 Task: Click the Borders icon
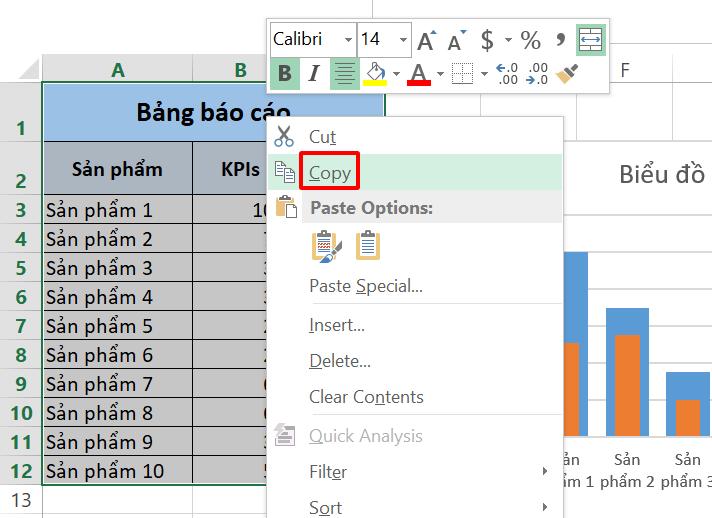(x=462, y=74)
